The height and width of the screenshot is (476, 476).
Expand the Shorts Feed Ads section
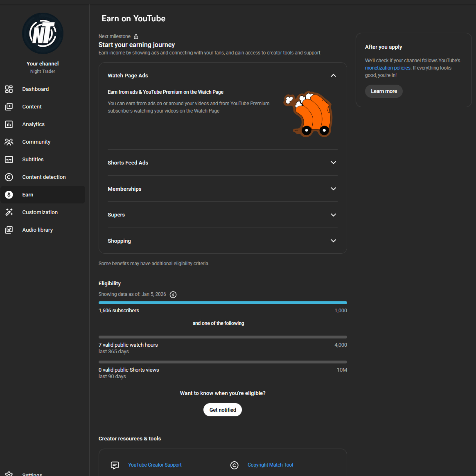(x=333, y=163)
